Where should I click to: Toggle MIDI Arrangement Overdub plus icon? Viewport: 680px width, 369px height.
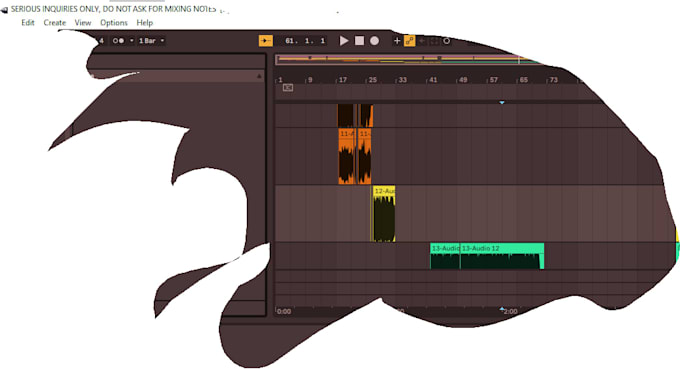[x=397, y=41]
